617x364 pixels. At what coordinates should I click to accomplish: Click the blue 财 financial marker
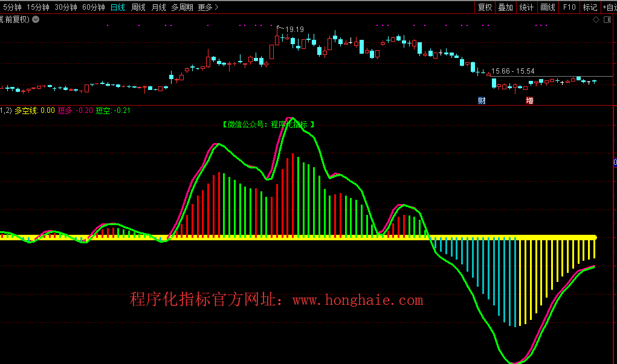coord(482,100)
